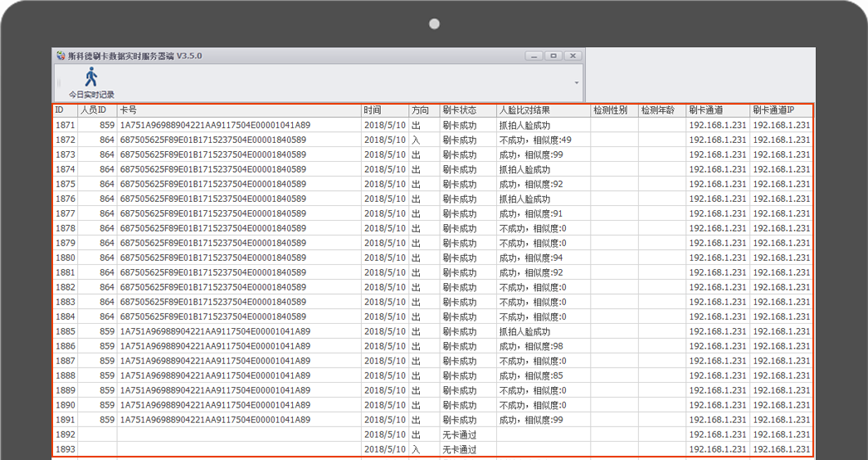
Task: Maximize the 刷卡数据实时服务器端 window
Action: coord(553,56)
